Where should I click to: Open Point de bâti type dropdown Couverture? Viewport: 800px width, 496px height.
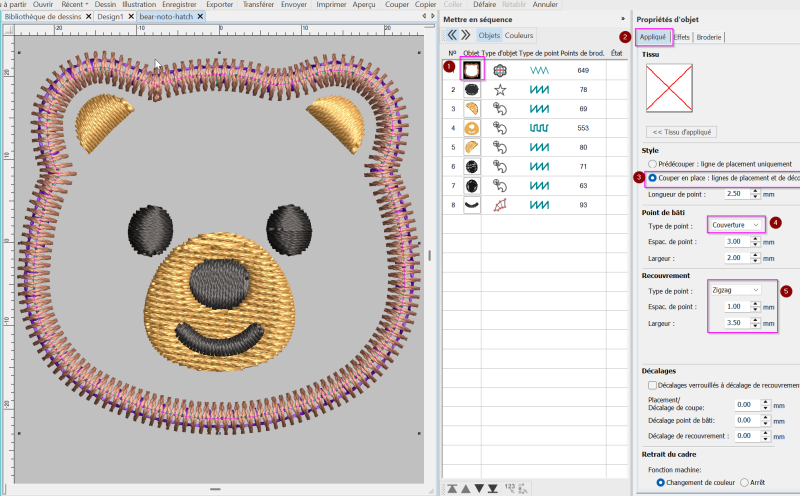click(736, 225)
